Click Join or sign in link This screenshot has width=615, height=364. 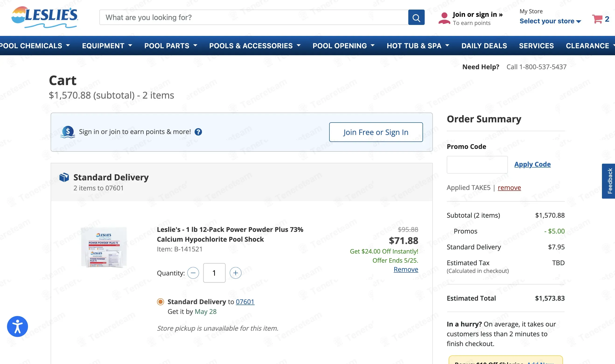tap(478, 14)
